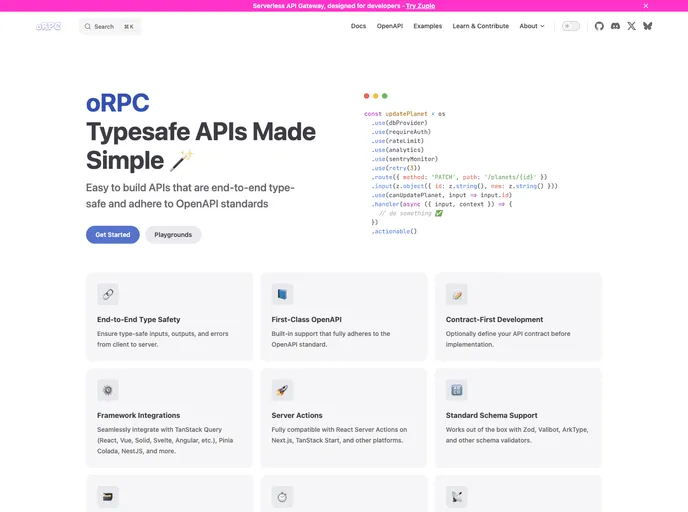Click the Get Started button
This screenshot has width=688, height=512.
[x=113, y=235]
